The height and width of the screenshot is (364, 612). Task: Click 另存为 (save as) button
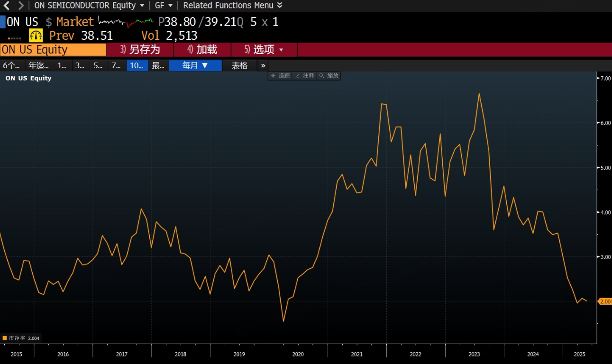tap(140, 50)
